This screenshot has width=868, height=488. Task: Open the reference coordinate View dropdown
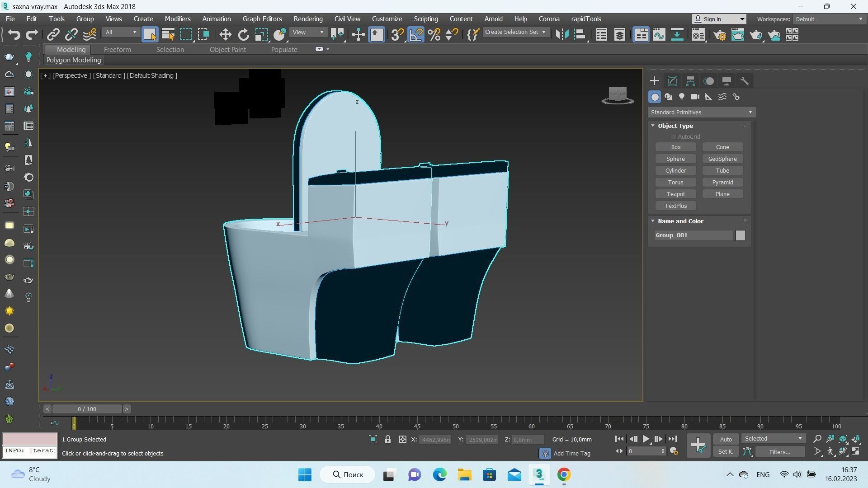(x=308, y=33)
